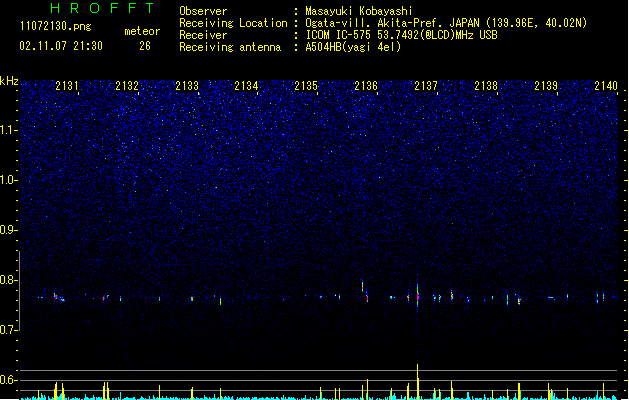Click the Receiving antenna label
629x400 pixels.
(230, 47)
